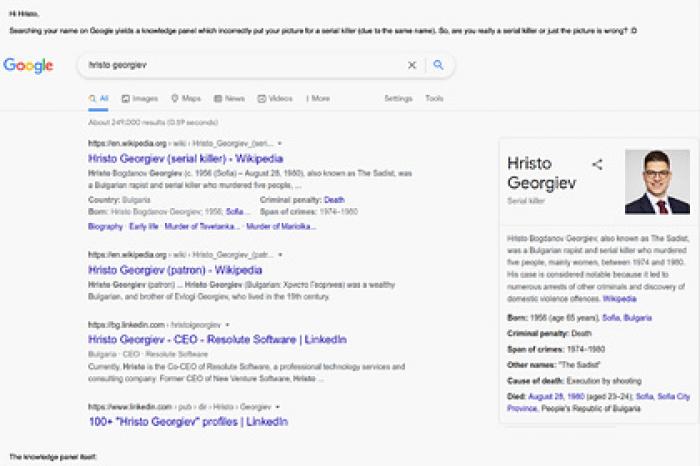Click the knowledge panel portrait photo
The width and height of the screenshot is (700, 466).
click(x=657, y=182)
